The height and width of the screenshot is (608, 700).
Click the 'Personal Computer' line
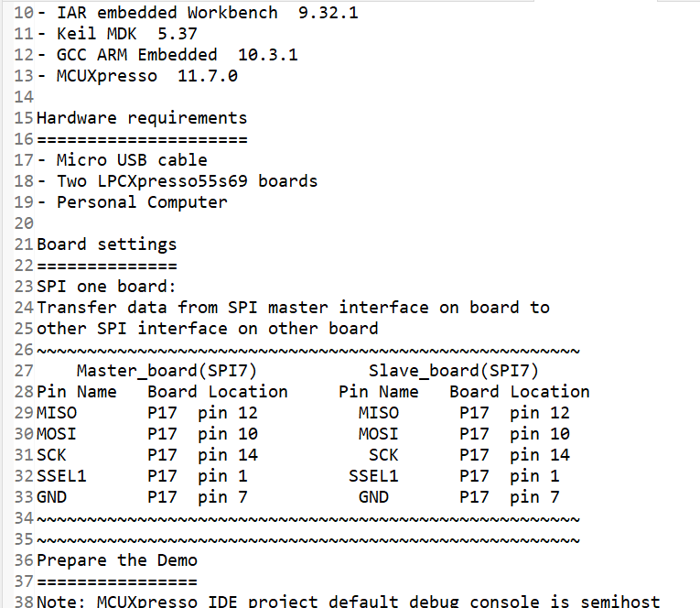pos(142,202)
